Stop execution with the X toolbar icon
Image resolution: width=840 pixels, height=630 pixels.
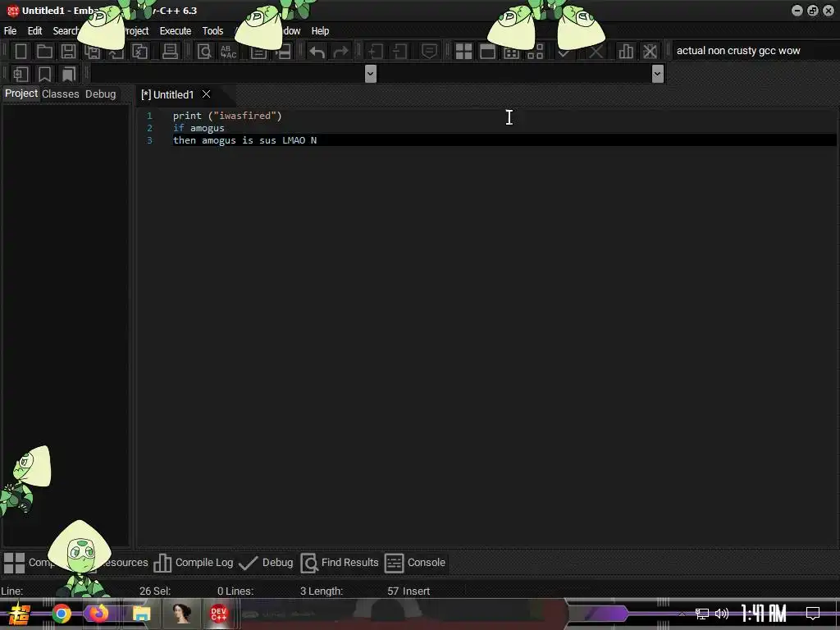(596, 52)
